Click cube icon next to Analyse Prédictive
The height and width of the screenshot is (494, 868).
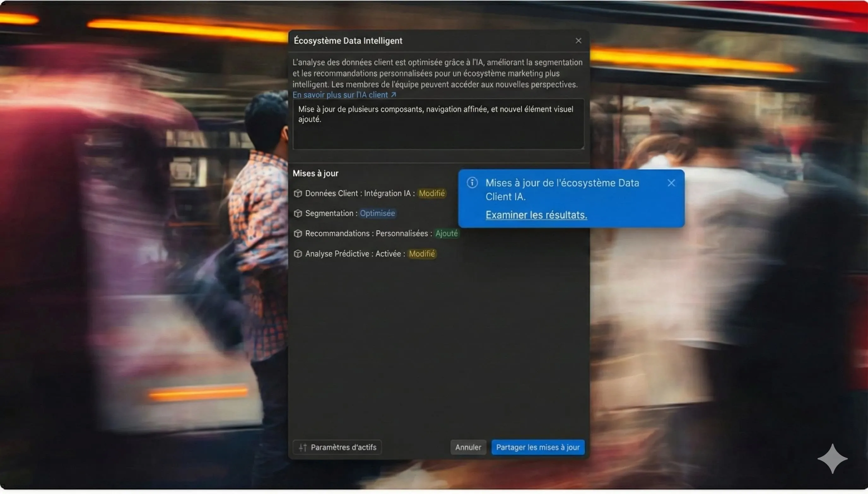point(298,254)
